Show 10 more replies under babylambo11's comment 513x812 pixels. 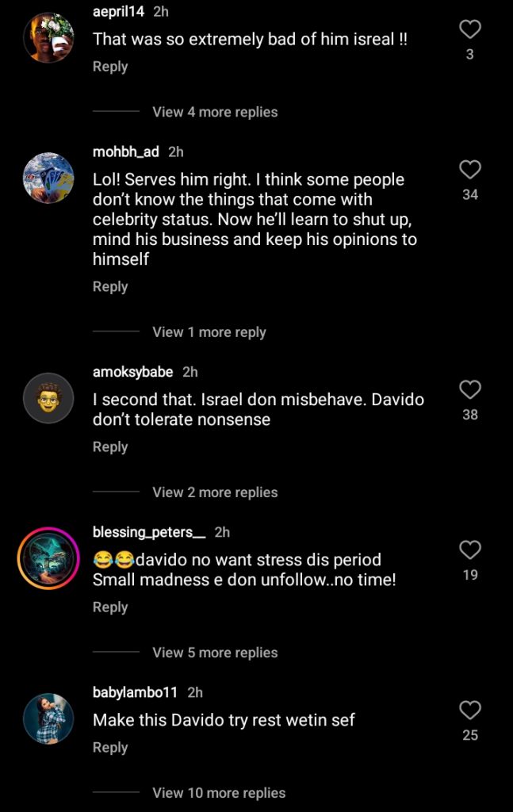(218, 793)
